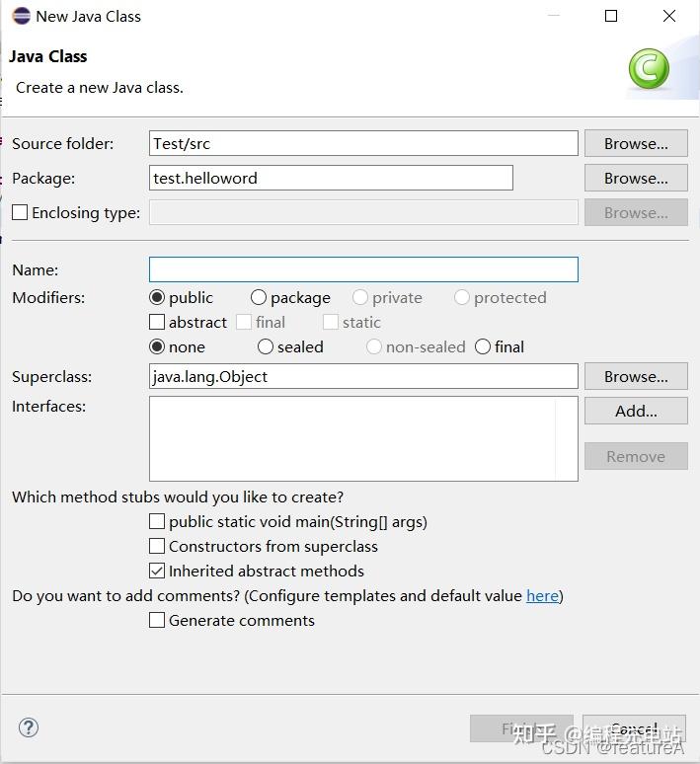Click the Eclipse icon in title bar
This screenshot has height=764, width=700.
click(21, 16)
